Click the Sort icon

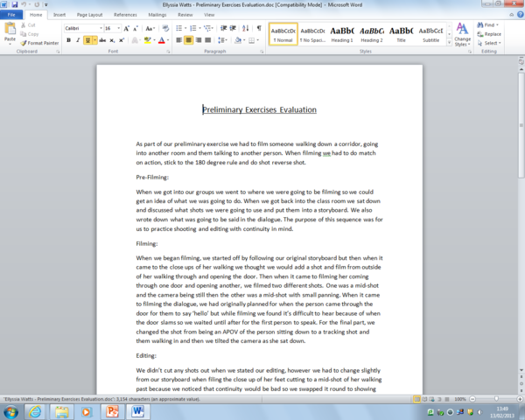[245, 28]
